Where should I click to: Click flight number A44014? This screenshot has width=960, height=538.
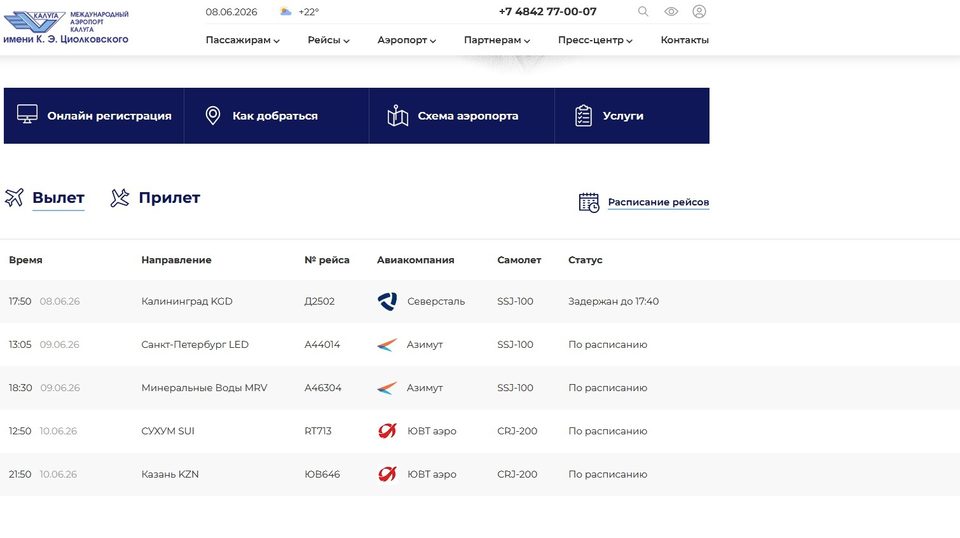(322, 345)
